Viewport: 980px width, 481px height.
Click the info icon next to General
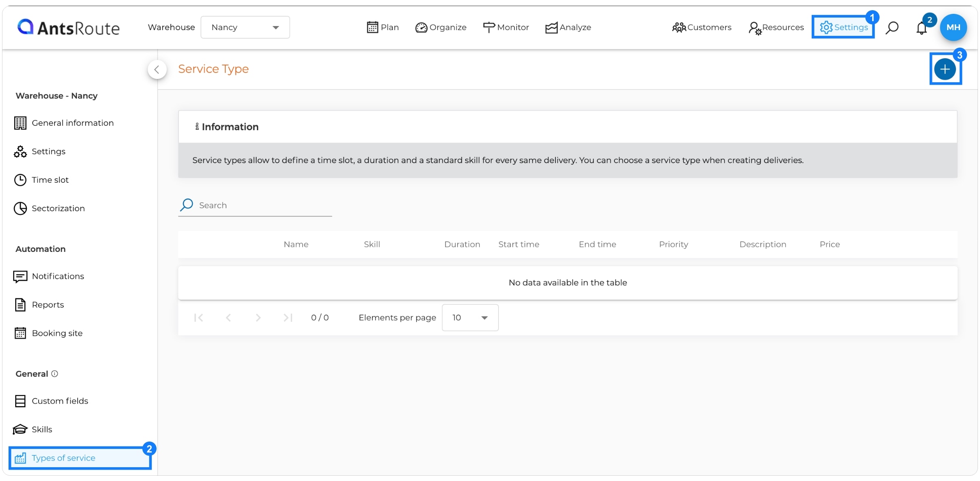click(54, 374)
